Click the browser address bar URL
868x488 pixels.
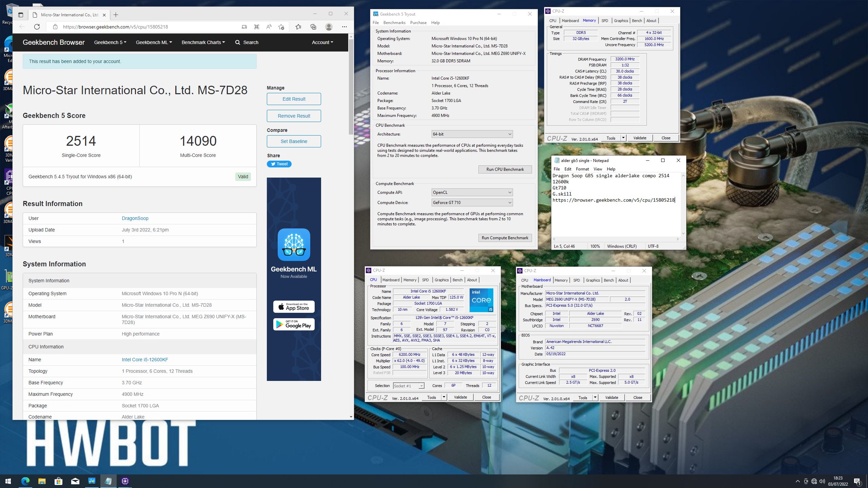(115, 27)
